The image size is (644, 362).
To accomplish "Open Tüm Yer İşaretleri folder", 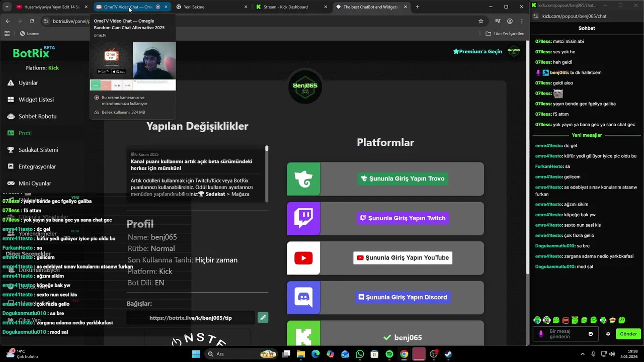I will click(x=505, y=34).
